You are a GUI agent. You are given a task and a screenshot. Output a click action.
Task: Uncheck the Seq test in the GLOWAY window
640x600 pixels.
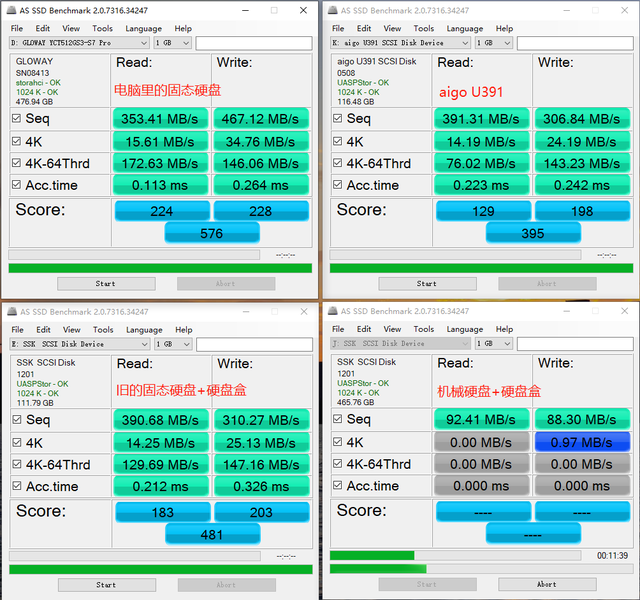tap(16, 119)
